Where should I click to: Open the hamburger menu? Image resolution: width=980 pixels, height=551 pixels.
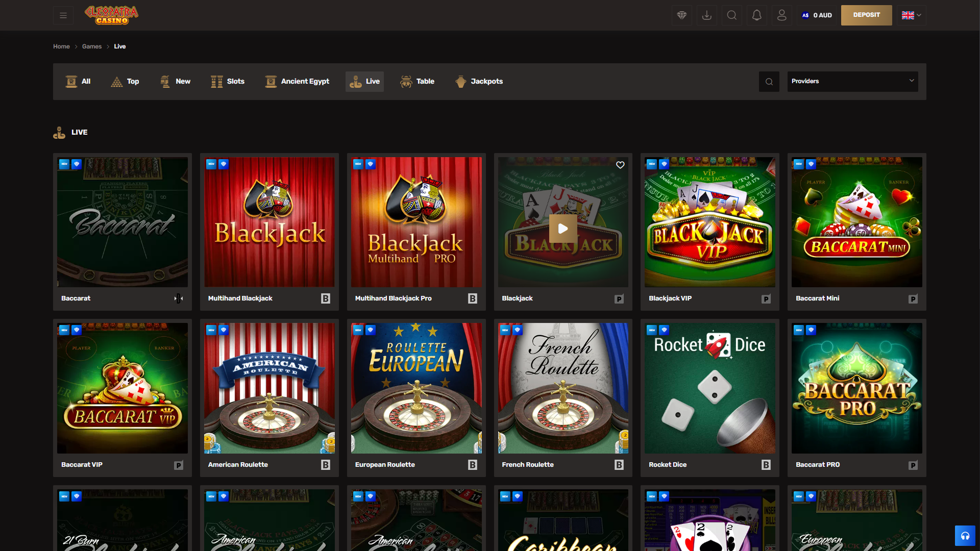point(63,15)
